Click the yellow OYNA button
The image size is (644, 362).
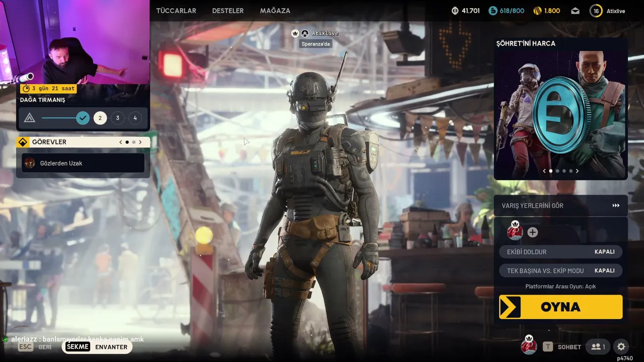[560, 307]
